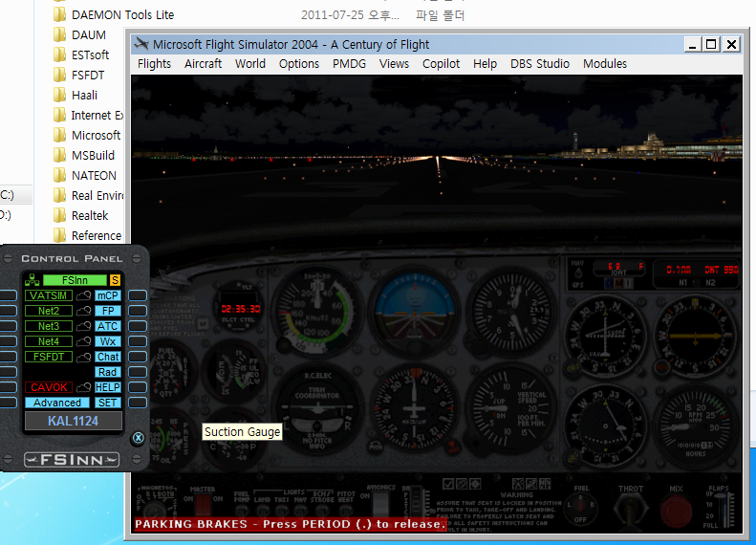This screenshot has width=756, height=545.
Task: Click the Realtek folder icon in Explorer
Action: (x=60, y=215)
